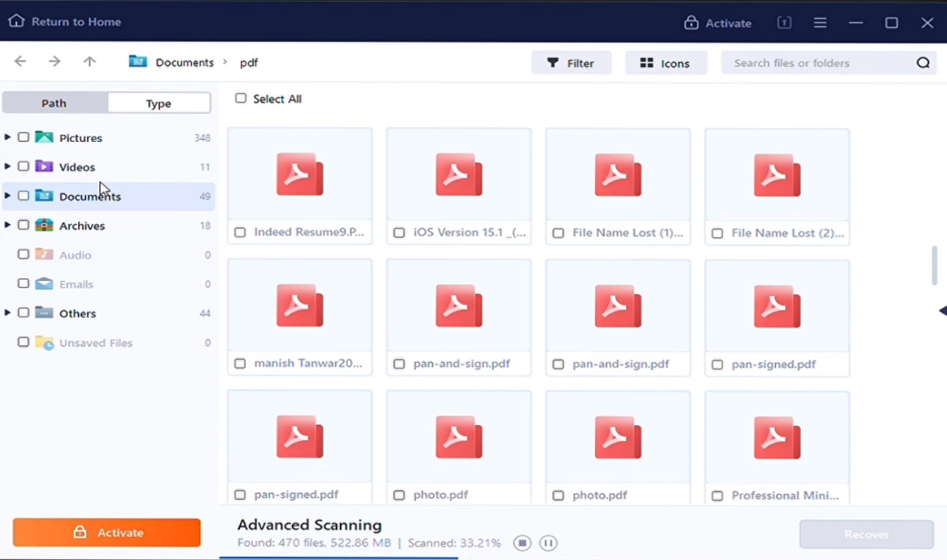Pause the Advanced Scanning
Viewport: 947px width, 560px height.
pos(548,543)
